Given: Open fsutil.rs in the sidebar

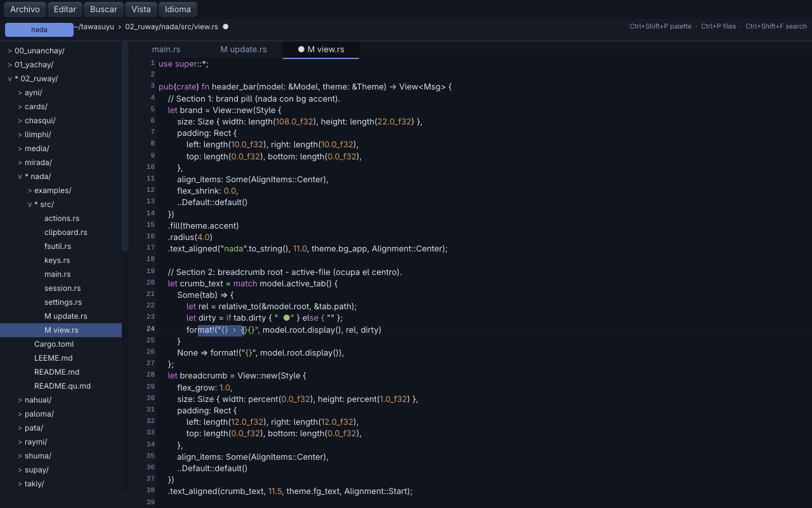Looking at the screenshot, I should (61, 246).
